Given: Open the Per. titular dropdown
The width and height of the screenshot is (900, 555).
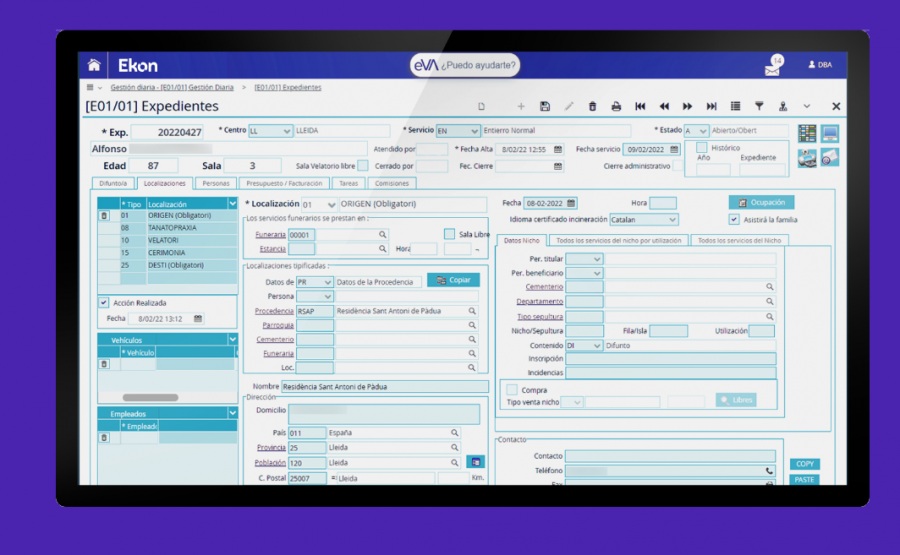Looking at the screenshot, I should click(596, 259).
